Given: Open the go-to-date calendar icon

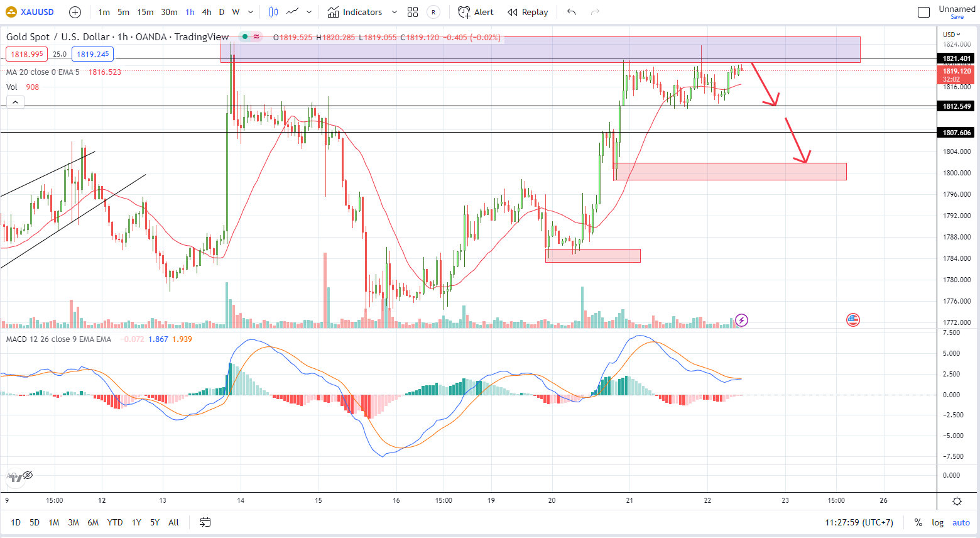Looking at the screenshot, I should 205,522.
